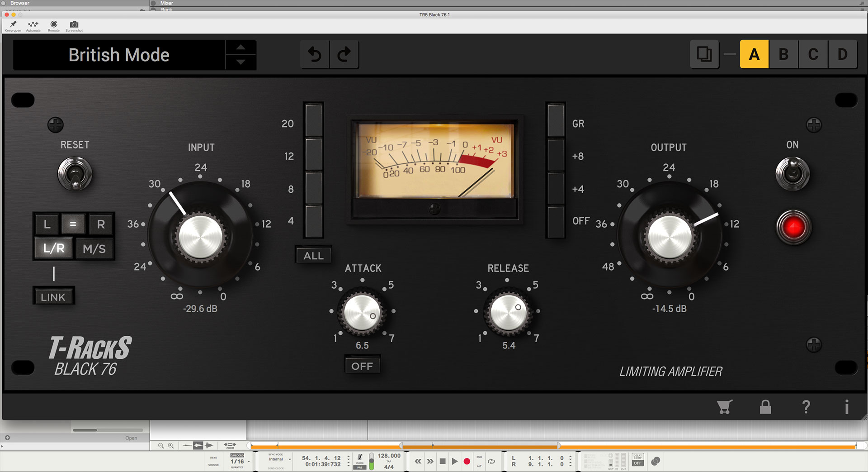Open the Sync Mode Internal dropdown
This screenshot has width=868, height=472.
tap(279, 459)
